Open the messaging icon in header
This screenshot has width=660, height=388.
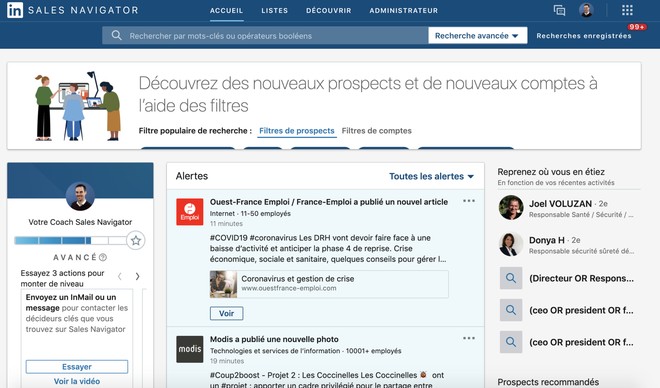[559, 10]
